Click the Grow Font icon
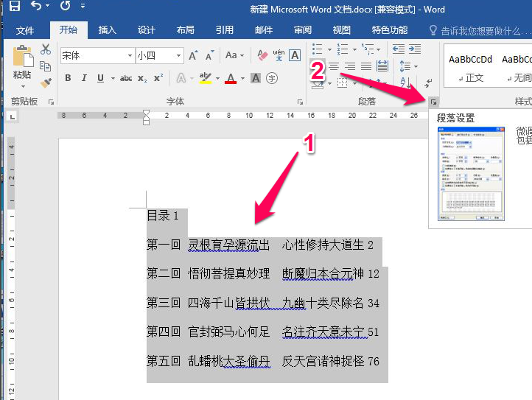Viewport: 532px width, 400px height. 193,55
